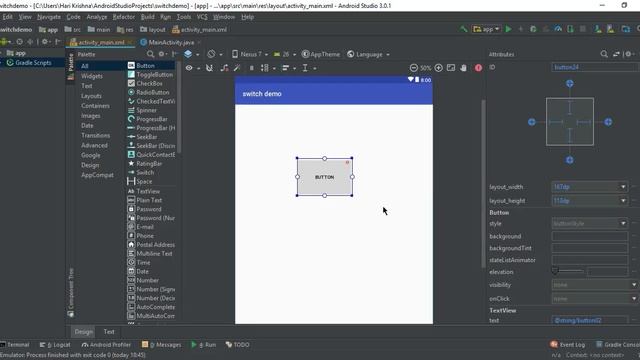Open TODO tool window
The width and height of the screenshot is (640, 360).
pos(238,344)
